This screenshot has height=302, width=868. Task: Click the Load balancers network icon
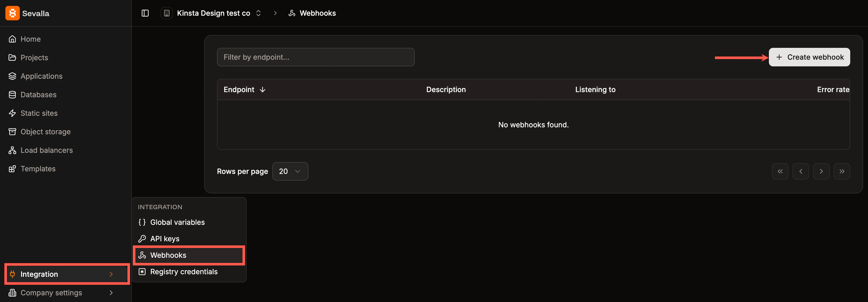point(12,150)
